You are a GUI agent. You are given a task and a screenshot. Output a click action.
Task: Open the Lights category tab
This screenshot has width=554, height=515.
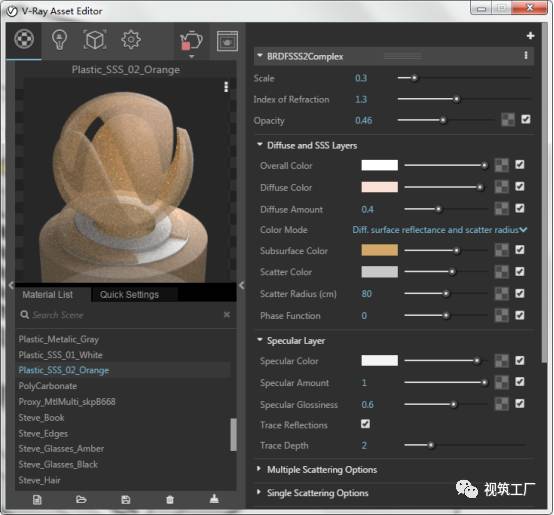coord(59,40)
